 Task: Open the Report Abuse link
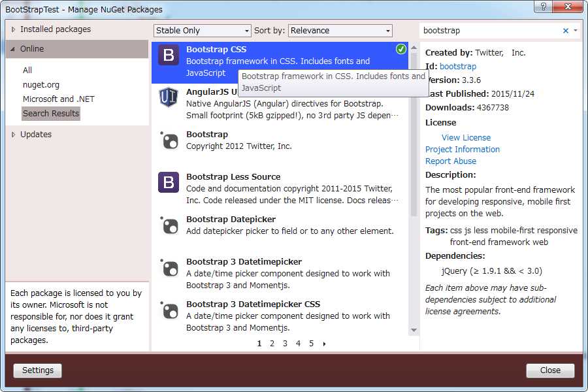click(x=451, y=161)
